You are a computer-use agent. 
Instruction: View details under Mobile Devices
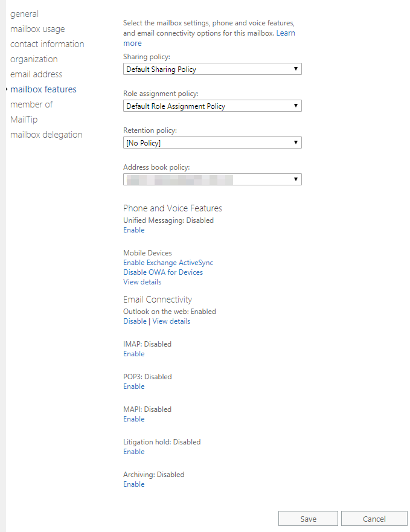[142, 282]
